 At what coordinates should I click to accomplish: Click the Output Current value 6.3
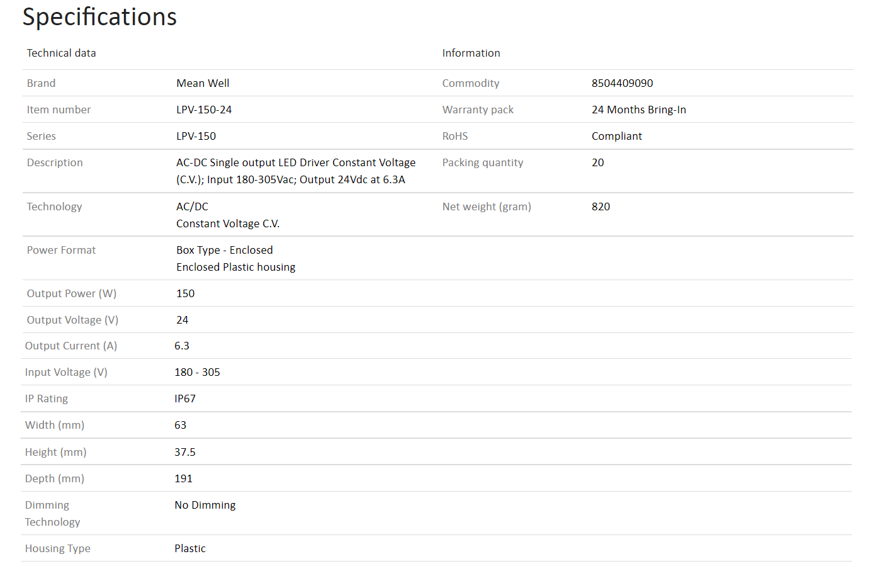point(181,346)
